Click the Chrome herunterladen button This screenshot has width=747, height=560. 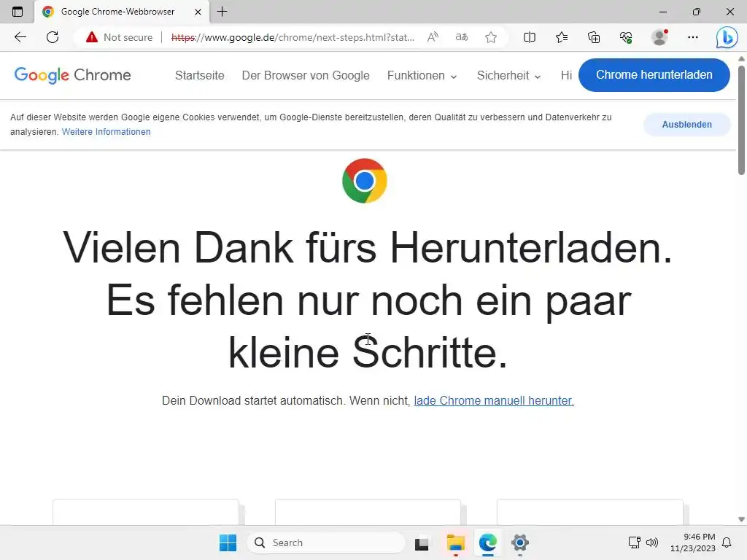pyautogui.click(x=654, y=75)
